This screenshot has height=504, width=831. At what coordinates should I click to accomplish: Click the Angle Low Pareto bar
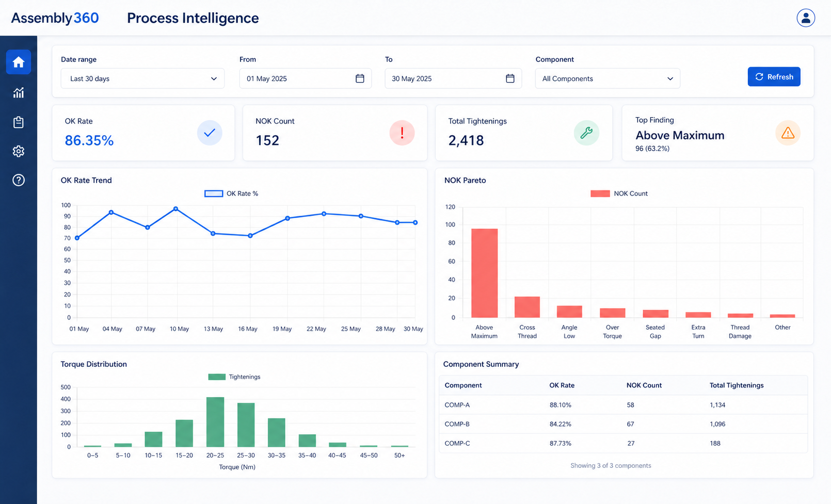pos(569,312)
